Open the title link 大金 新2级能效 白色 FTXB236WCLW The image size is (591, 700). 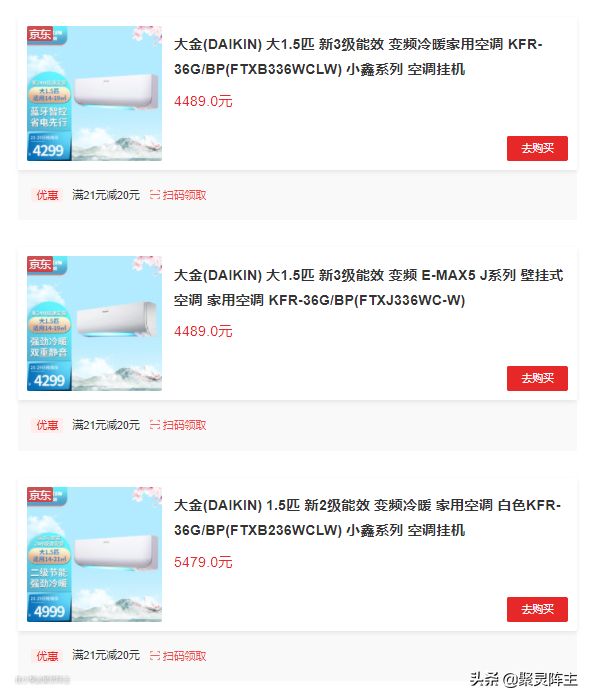click(367, 517)
